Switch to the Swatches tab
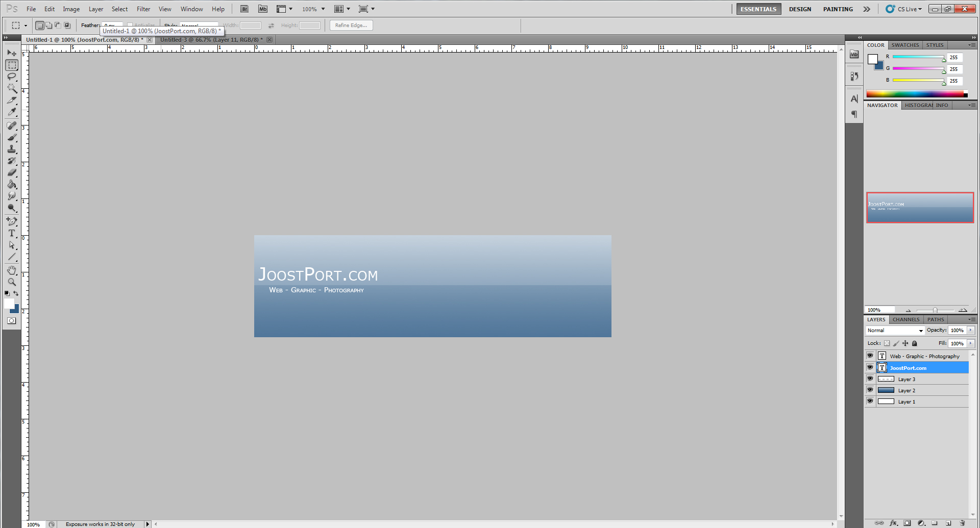 click(905, 45)
